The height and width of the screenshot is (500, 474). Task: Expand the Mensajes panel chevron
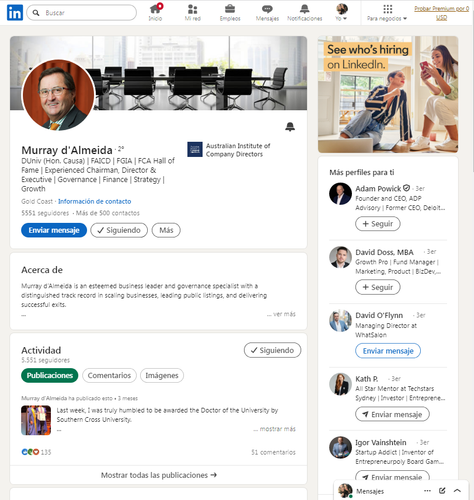point(457,491)
